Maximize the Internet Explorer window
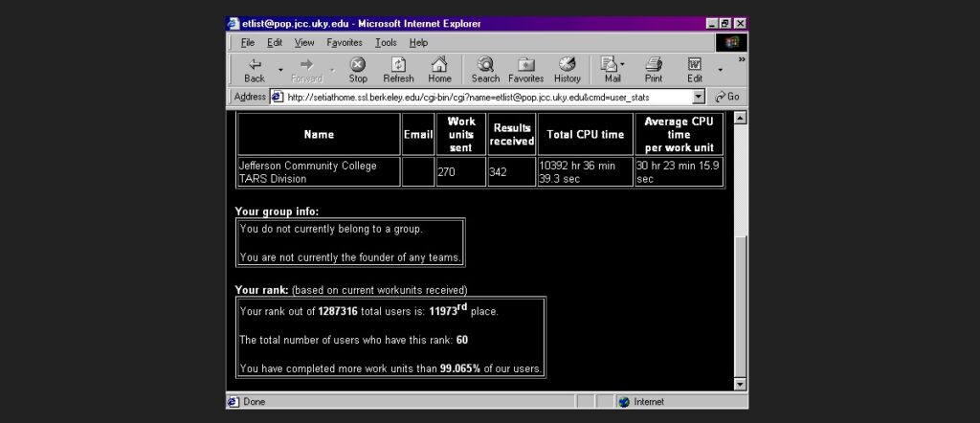This screenshot has width=980, height=423. [725, 24]
